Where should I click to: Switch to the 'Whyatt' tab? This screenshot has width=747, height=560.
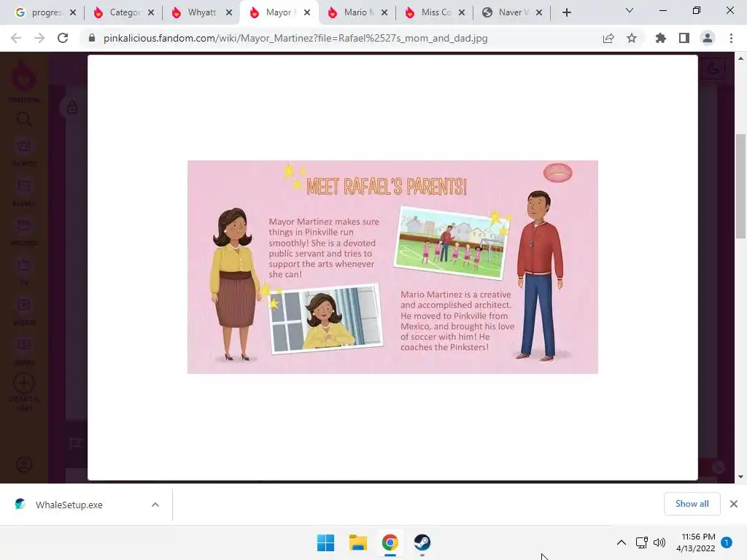tap(200, 12)
